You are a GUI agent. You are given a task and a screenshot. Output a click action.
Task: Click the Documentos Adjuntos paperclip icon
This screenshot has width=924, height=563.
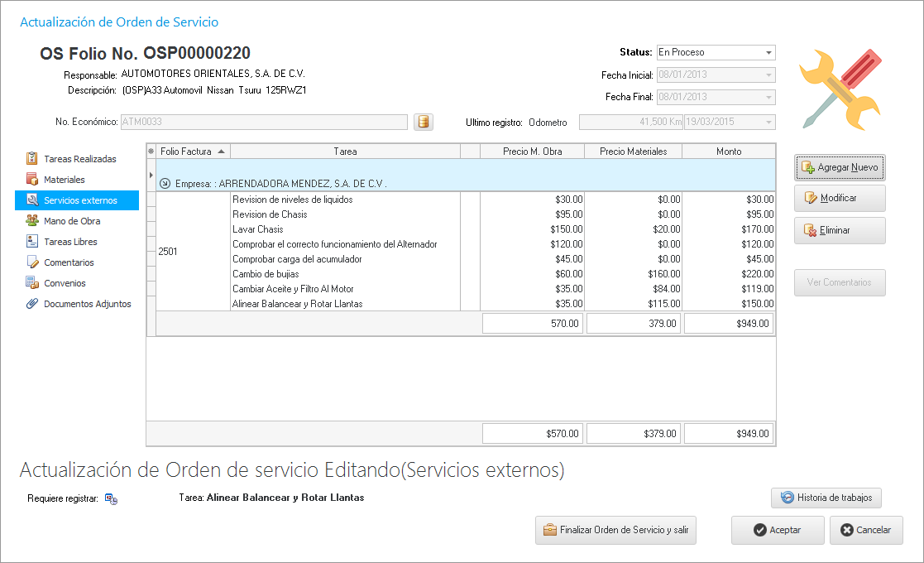click(x=32, y=304)
